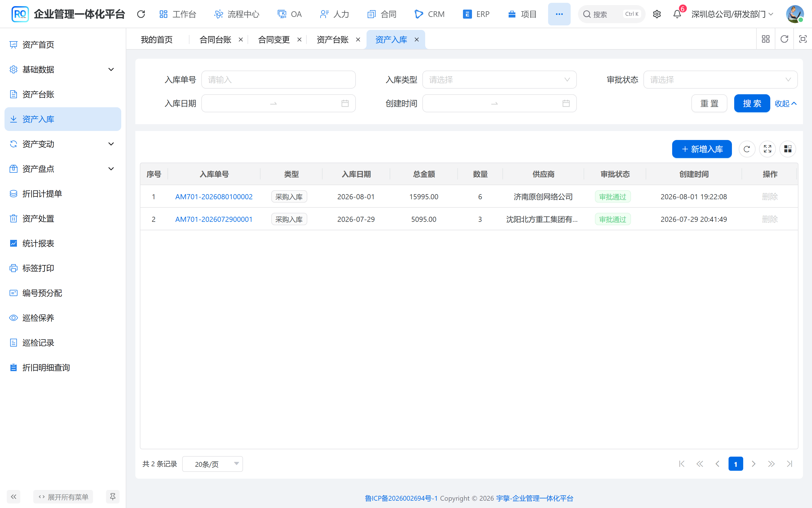
Task: Click 展开所有菜单 at sidebar bottom
Action: pos(63,497)
